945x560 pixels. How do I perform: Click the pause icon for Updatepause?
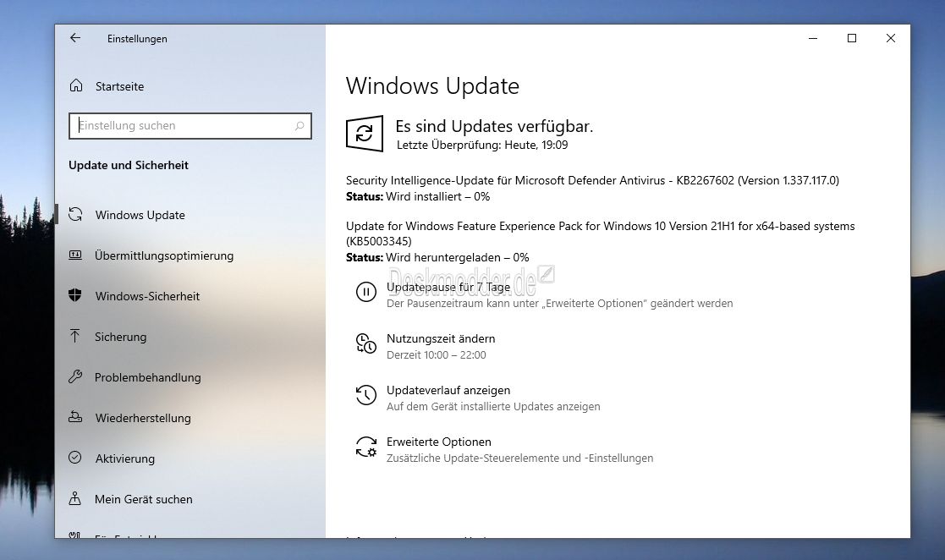click(x=365, y=292)
